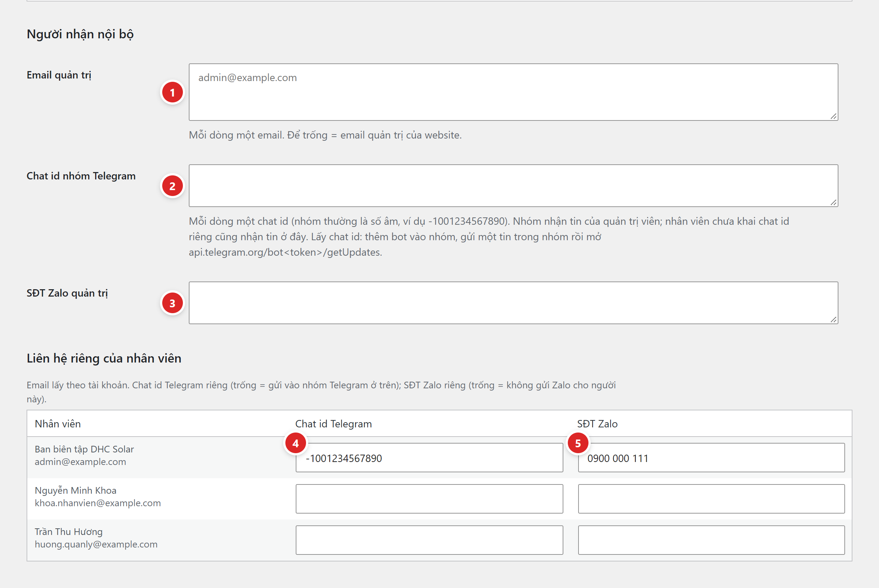Click the 'SĐT Zalo' column header

(x=598, y=424)
